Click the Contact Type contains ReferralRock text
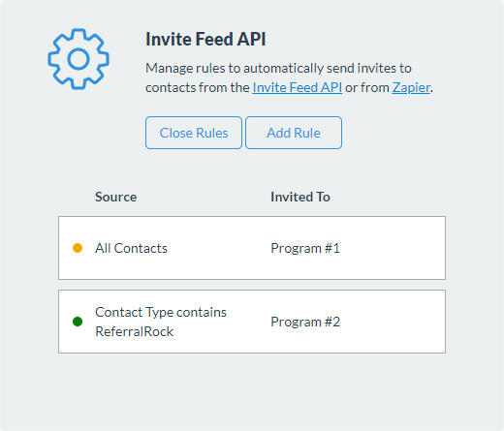This screenshot has width=504, height=431. click(x=161, y=322)
